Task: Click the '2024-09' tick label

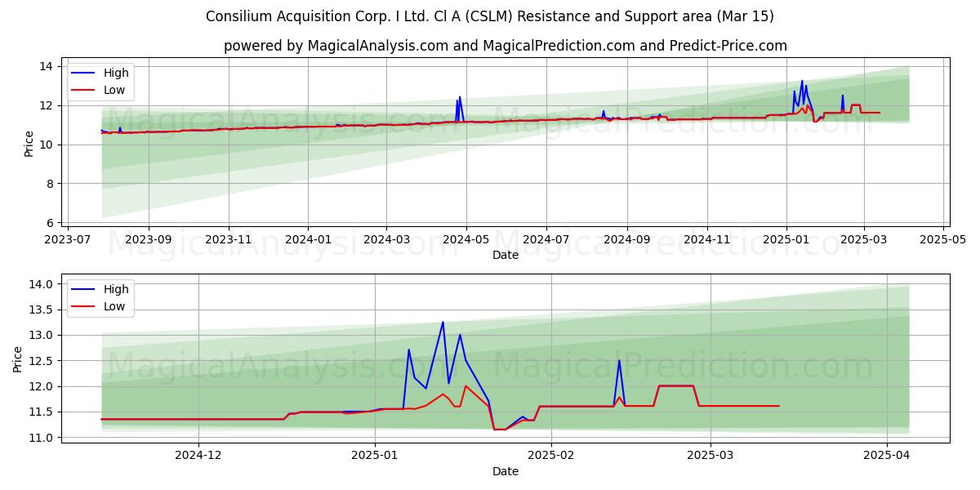Action: tap(627, 239)
